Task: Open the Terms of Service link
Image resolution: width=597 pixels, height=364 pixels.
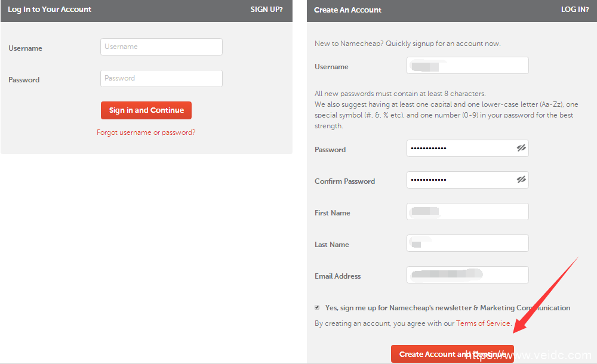Action: pyautogui.click(x=483, y=323)
